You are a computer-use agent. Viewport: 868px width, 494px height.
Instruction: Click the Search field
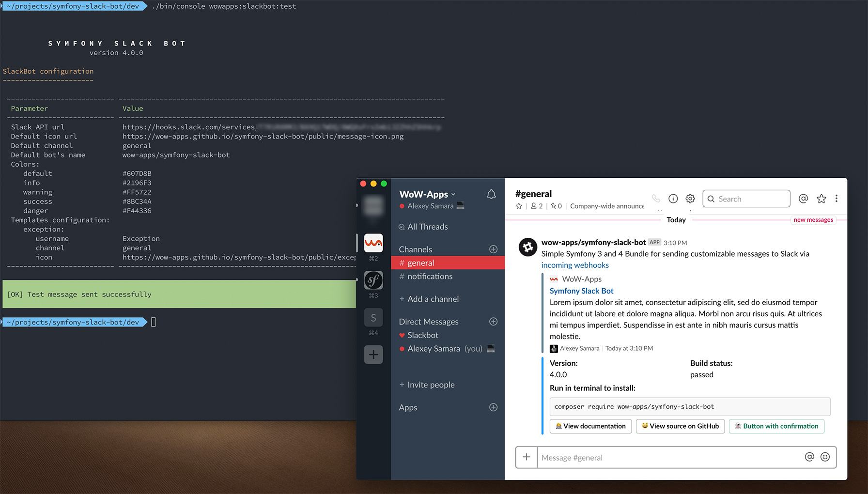(x=746, y=199)
